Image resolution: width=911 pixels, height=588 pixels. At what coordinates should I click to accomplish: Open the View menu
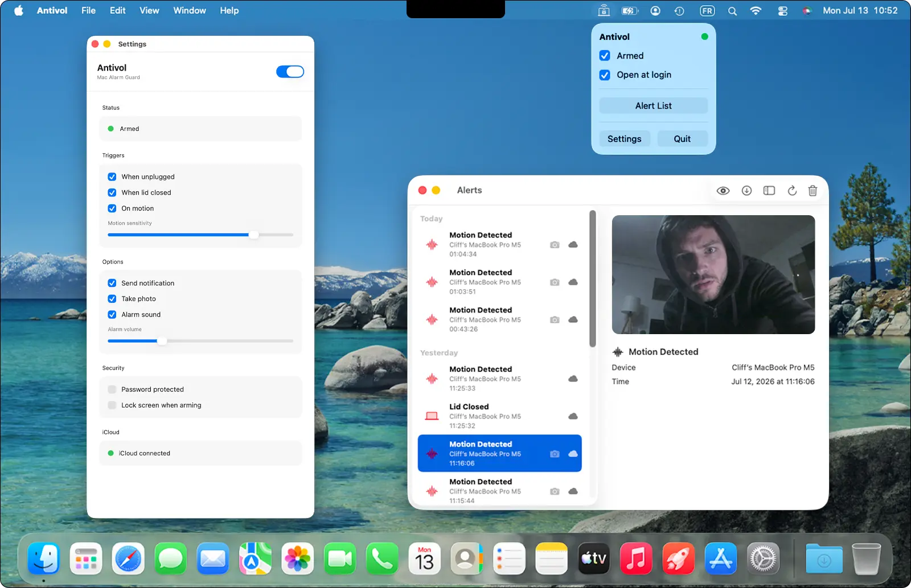[149, 11]
